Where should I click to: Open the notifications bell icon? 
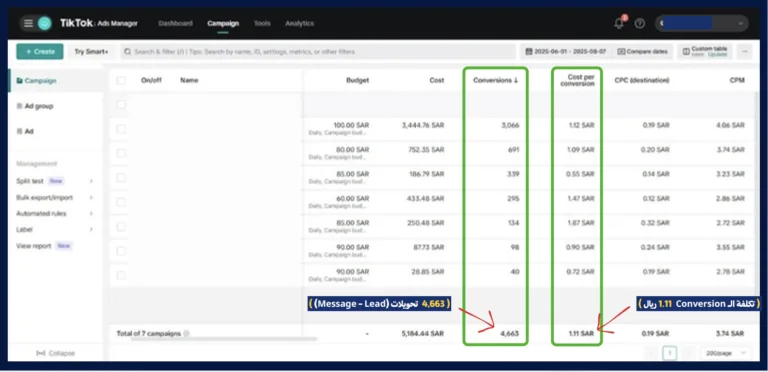(x=619, y=23)
